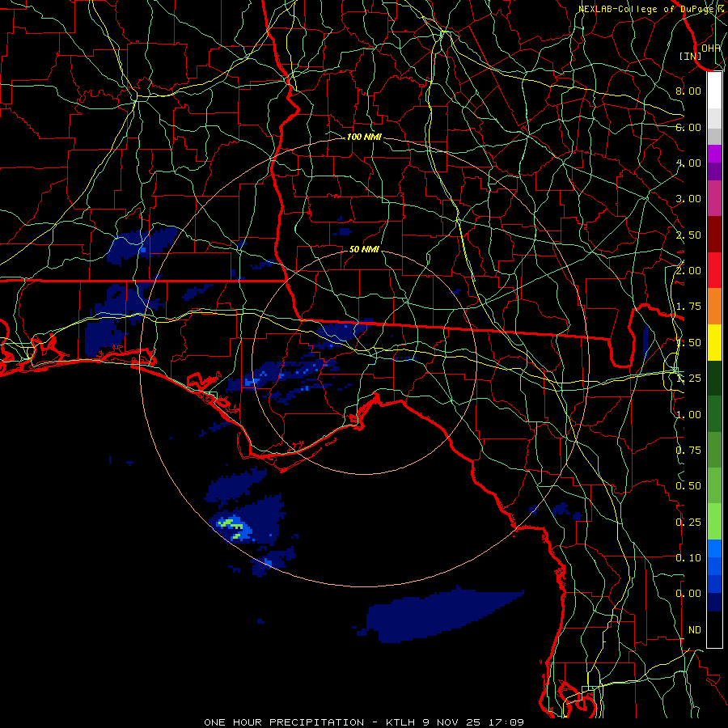Click the KTLH station identifier in caption

click(x=400, y=722)
